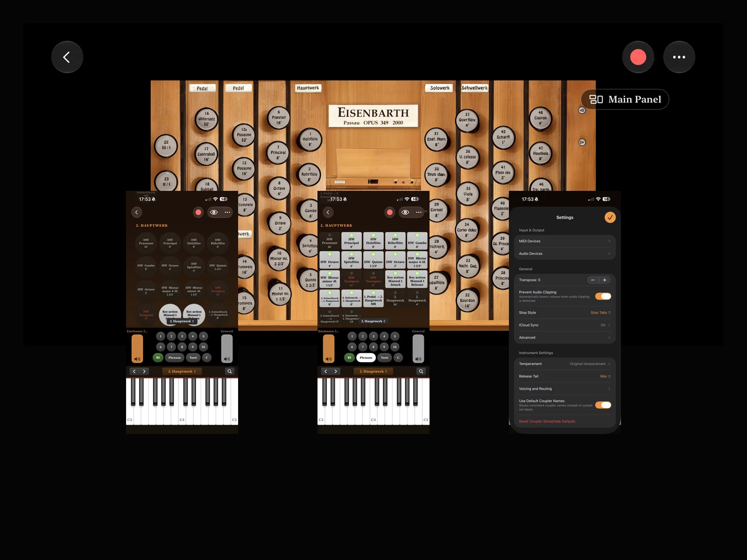Shift keyboard left in middle phone view
Screen dimensions: 747x560
tap(325, 371)
